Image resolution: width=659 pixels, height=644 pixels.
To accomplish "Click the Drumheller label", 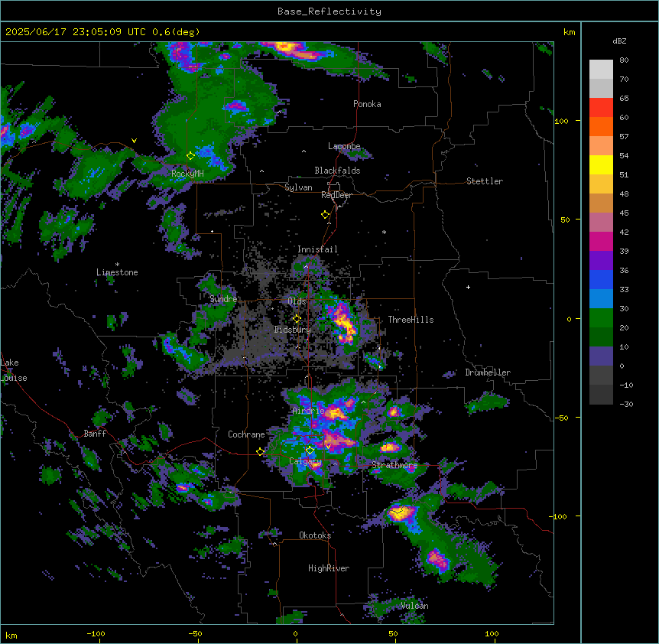I will (x=488, y=372).
